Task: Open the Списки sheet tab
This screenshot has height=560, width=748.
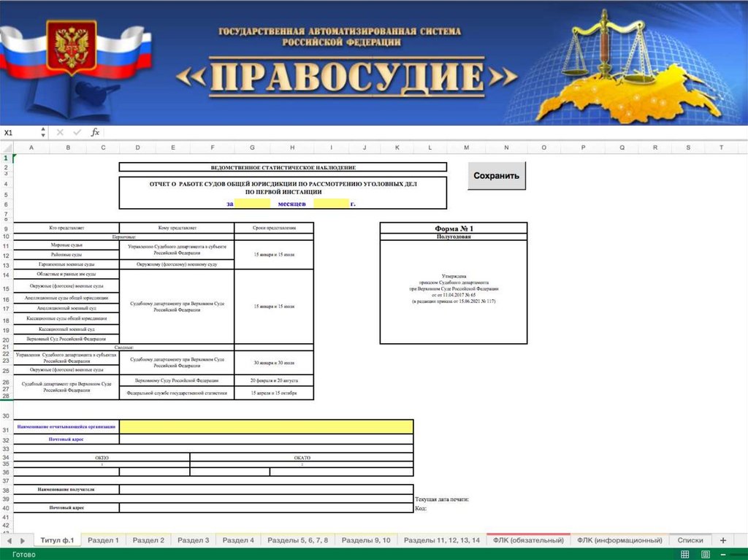Action: click(690, 540)
